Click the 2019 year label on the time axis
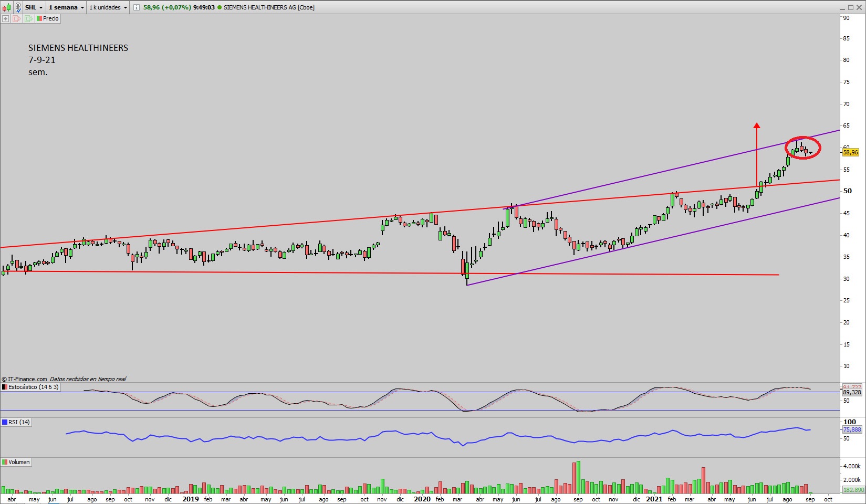 190,499
